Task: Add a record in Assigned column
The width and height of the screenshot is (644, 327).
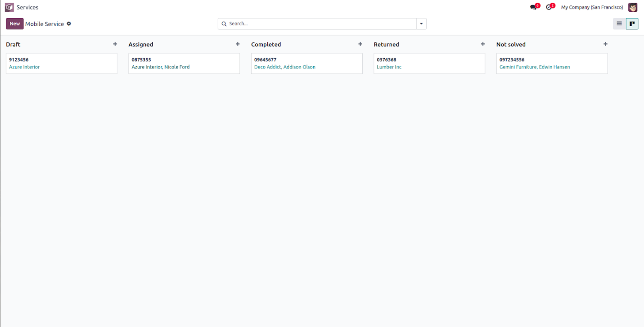Action: [x=238, y=44]
